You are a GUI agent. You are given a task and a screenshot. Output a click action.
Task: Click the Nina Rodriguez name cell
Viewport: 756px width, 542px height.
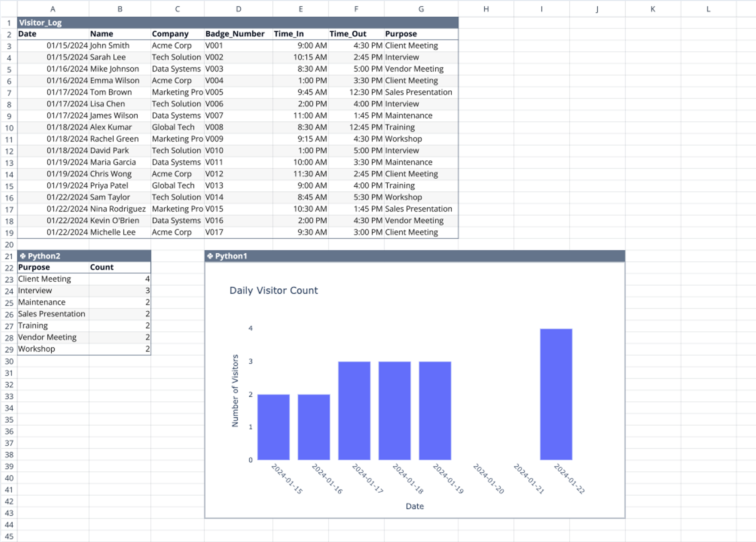[120, 209]
